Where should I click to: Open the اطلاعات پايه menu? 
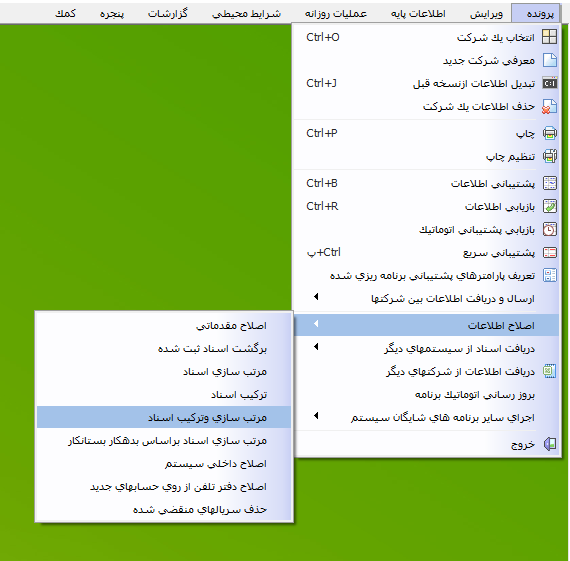click(418, 14)
